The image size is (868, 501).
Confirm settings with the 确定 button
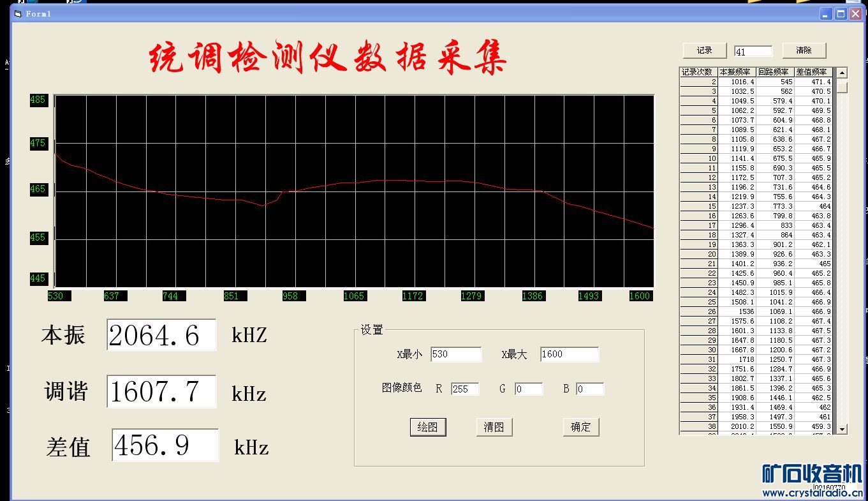(580, 427)
